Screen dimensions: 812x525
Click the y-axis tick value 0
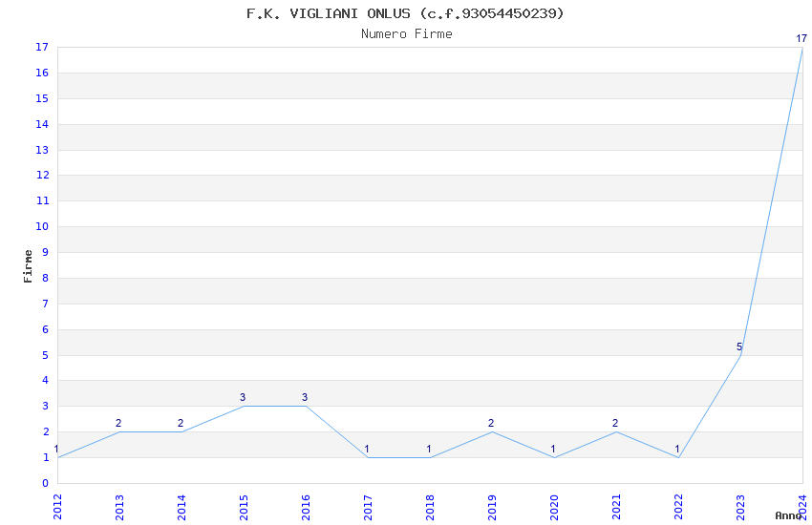46,483
